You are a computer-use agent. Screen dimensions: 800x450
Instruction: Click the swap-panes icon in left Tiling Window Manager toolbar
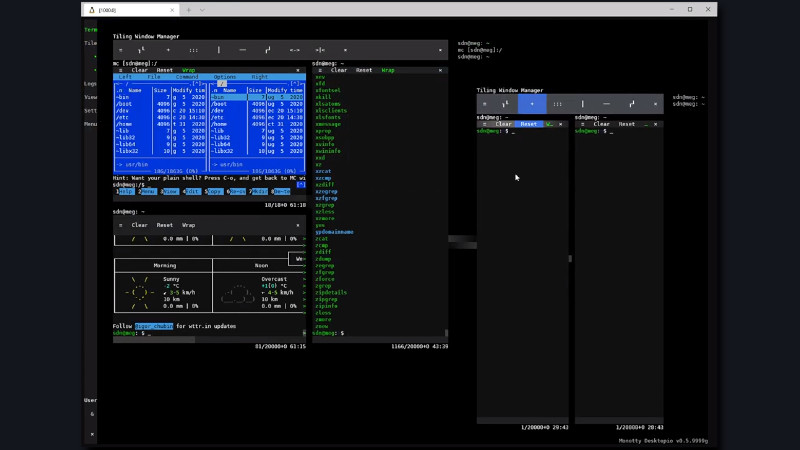click(141, 50)
